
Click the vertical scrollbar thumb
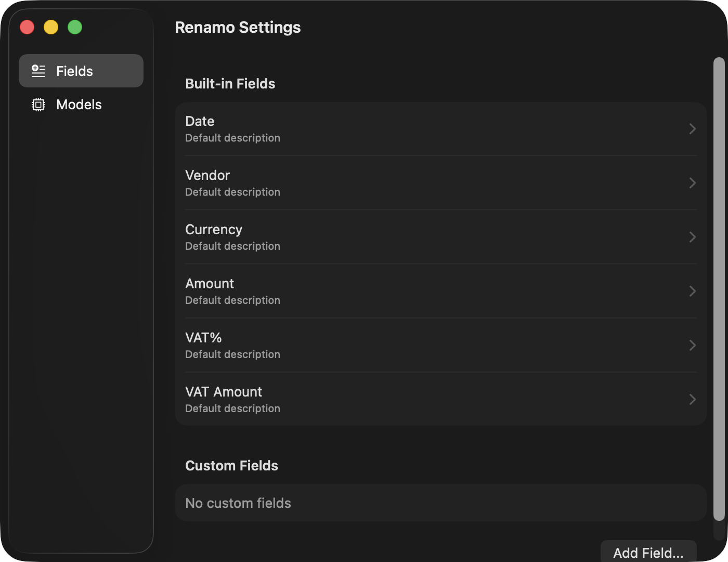719,289
